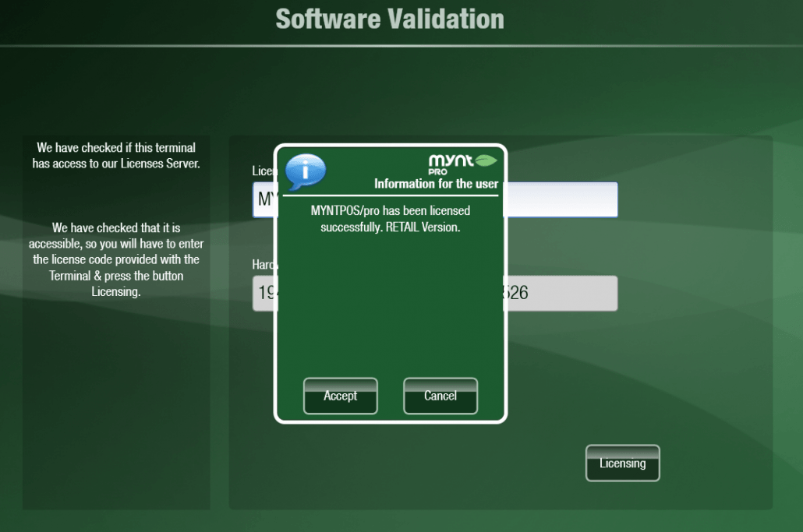Click the Information for the user header
Viewport: 803px width, 532px height.
tap(436, 184)
